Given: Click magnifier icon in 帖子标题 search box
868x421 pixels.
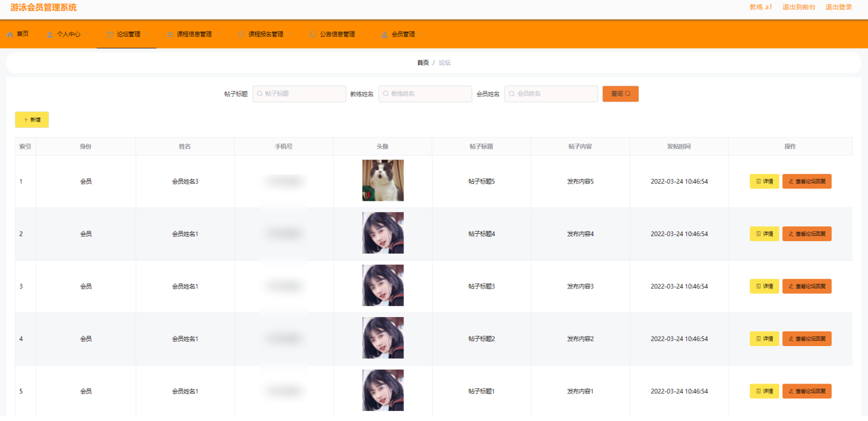Looking at the screenshot, I should [260, 94].
